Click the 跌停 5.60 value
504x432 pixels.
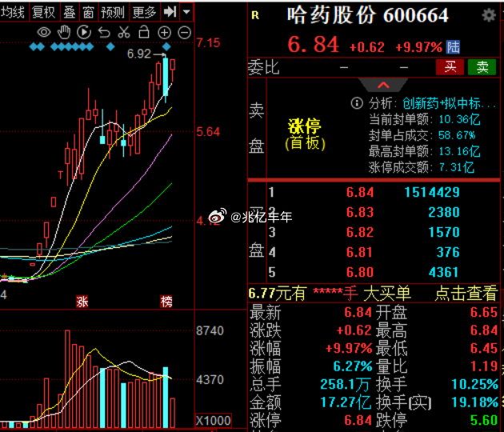click(484, 420)
